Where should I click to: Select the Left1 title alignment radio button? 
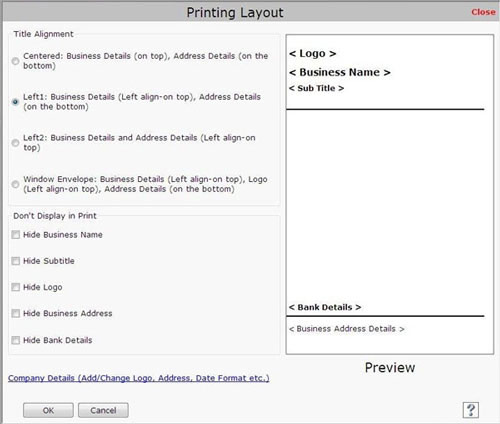pyautogui.click(x=15, y=102)
